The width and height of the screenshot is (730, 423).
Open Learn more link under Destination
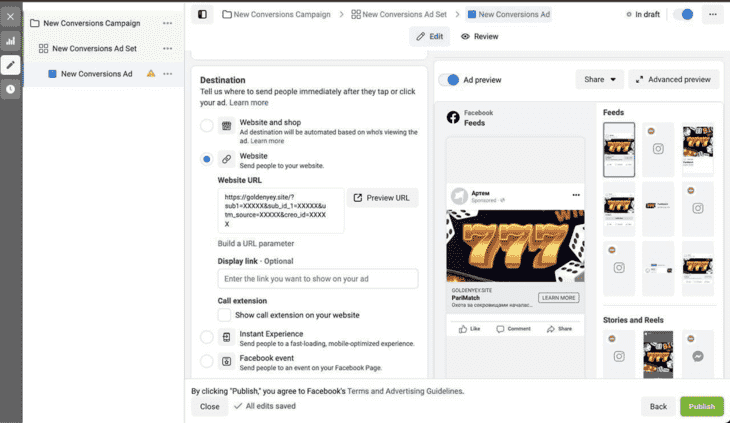pos(249,103)
